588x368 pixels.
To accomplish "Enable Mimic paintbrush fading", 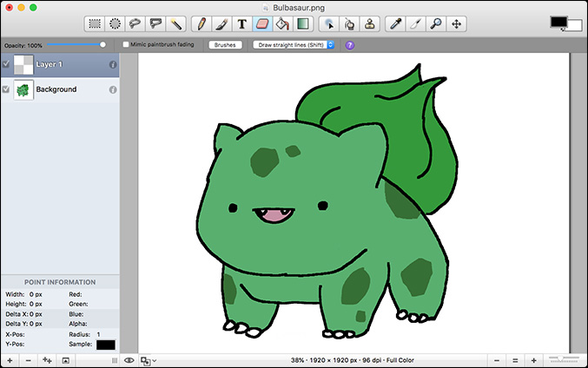I will [x=126, y=44].
